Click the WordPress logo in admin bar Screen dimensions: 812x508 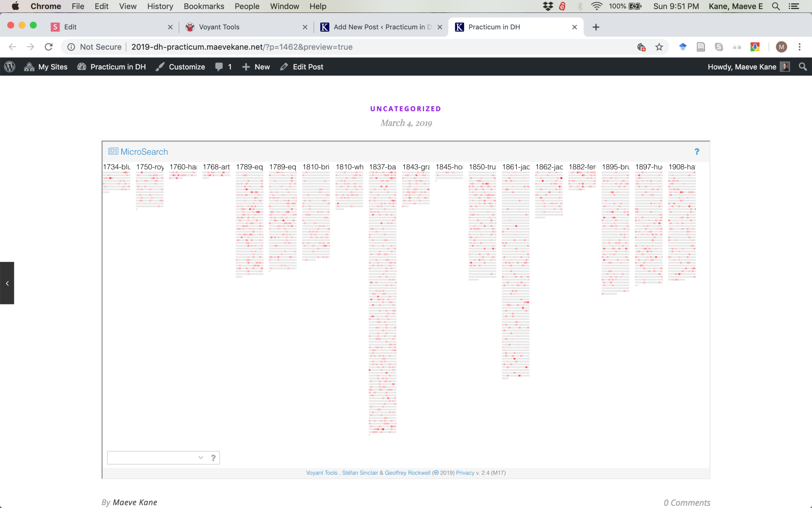[10, 67]
